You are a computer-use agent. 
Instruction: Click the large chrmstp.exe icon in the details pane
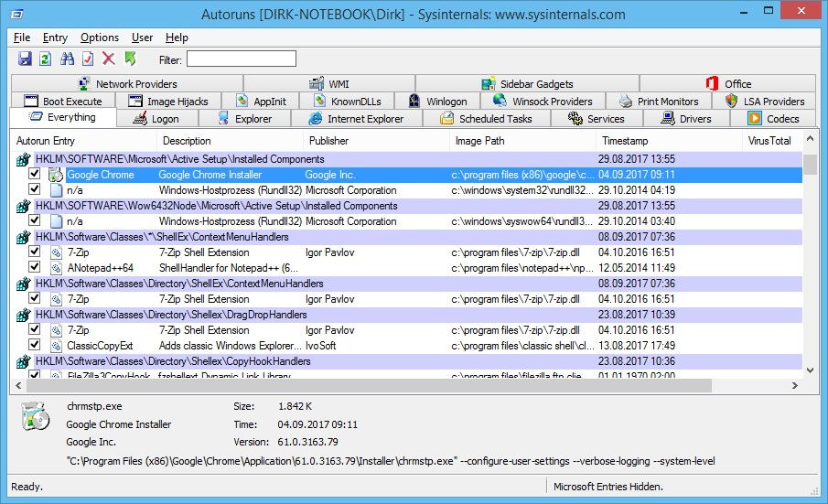[x=36, y=416]
